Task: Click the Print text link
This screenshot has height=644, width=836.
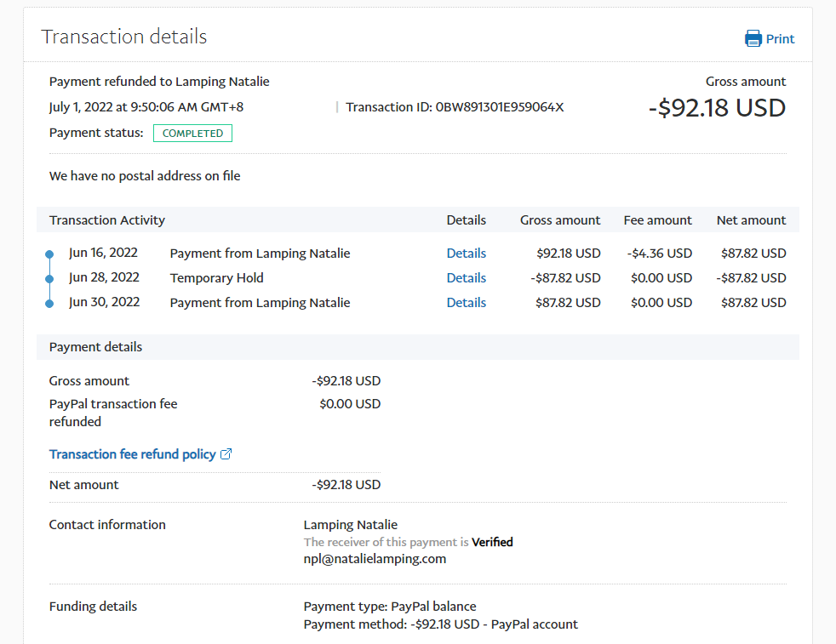Action: click(780, 38)
